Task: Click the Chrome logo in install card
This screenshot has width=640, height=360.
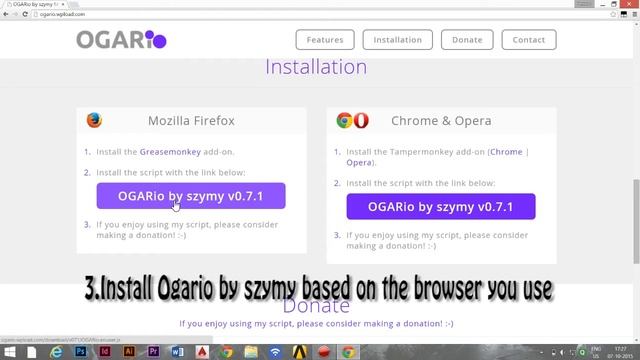Action: coord(344,120)
